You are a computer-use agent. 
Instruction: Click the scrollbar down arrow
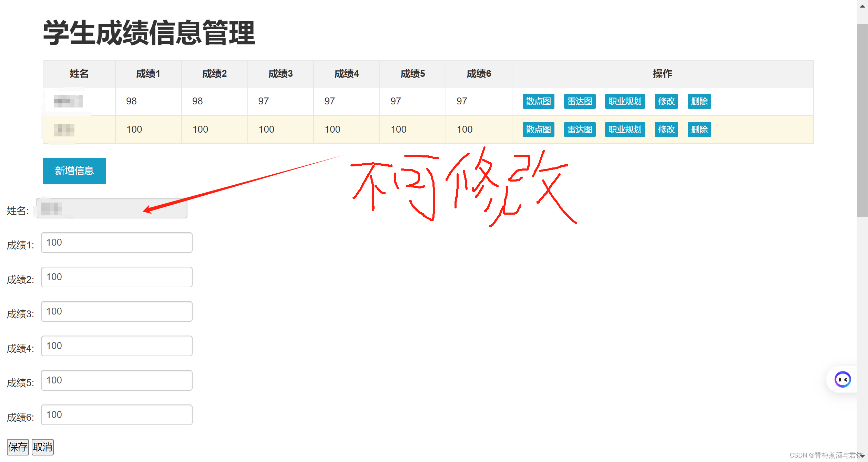(x=862, y=456)
